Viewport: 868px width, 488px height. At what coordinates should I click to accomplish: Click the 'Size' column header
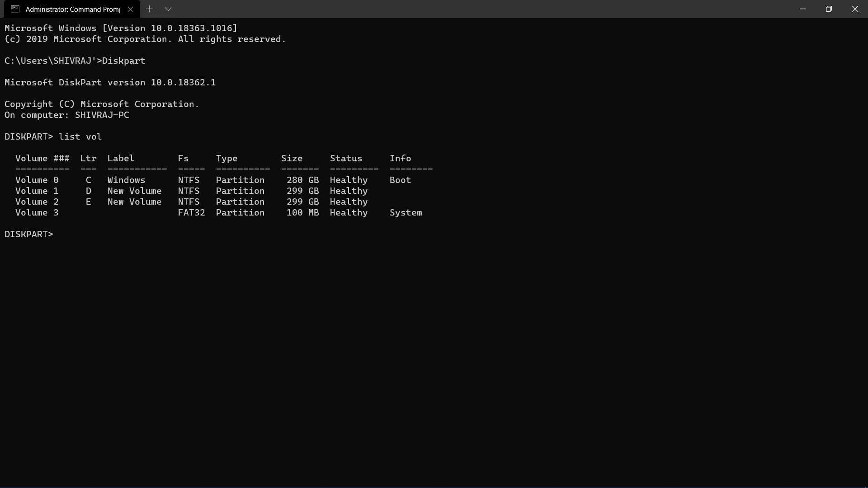pos(292,158)
